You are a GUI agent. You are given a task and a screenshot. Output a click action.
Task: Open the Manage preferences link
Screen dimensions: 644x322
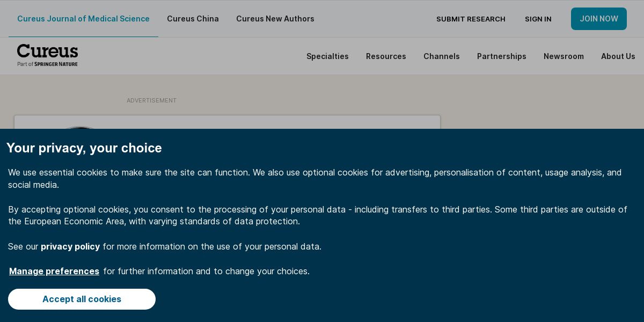(x=54, y=271)
